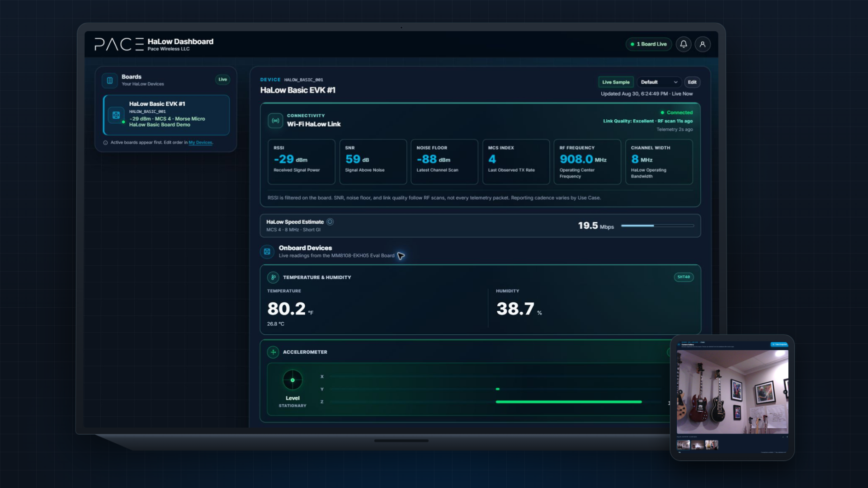Click the PACE logo
868x488 pixels.
(x=119, y=44)
